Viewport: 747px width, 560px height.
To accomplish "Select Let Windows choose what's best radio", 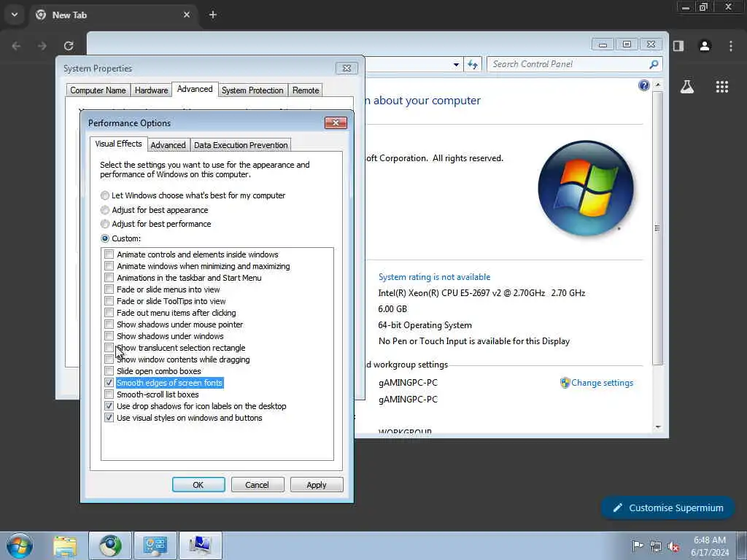I will pos(105,195).
